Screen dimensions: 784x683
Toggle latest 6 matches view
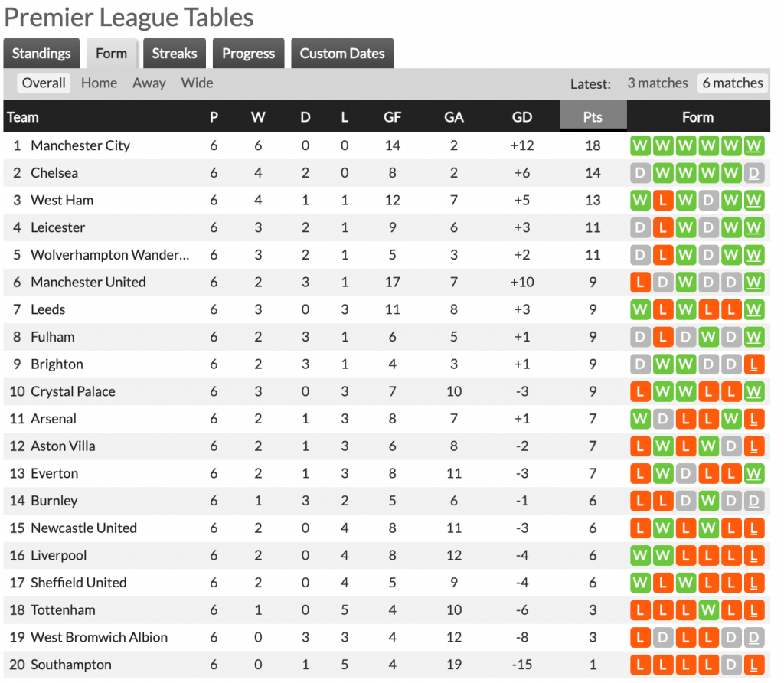(x=733, y=83)
